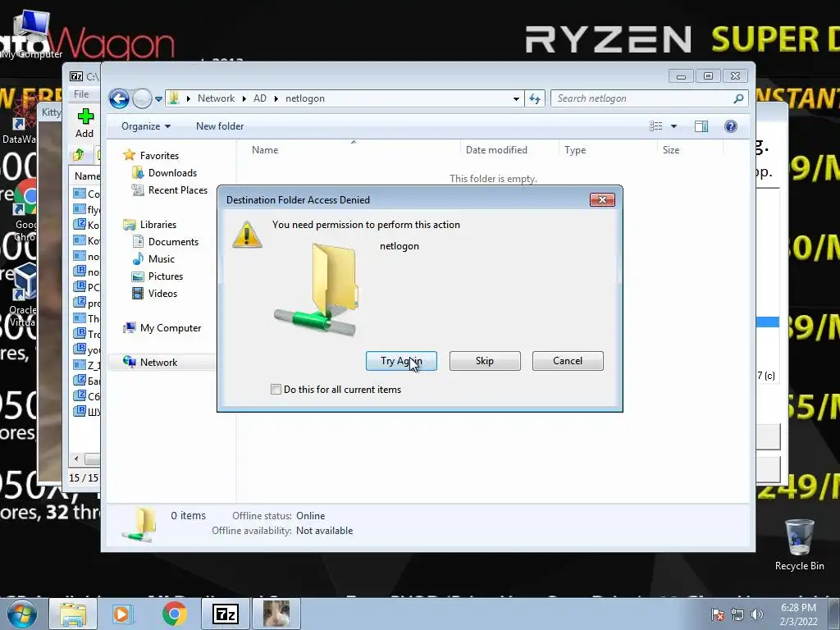The height and width of the screenshot is (630, 840).
Task: Open Recent Places in navigation pane
Action: 178,190
